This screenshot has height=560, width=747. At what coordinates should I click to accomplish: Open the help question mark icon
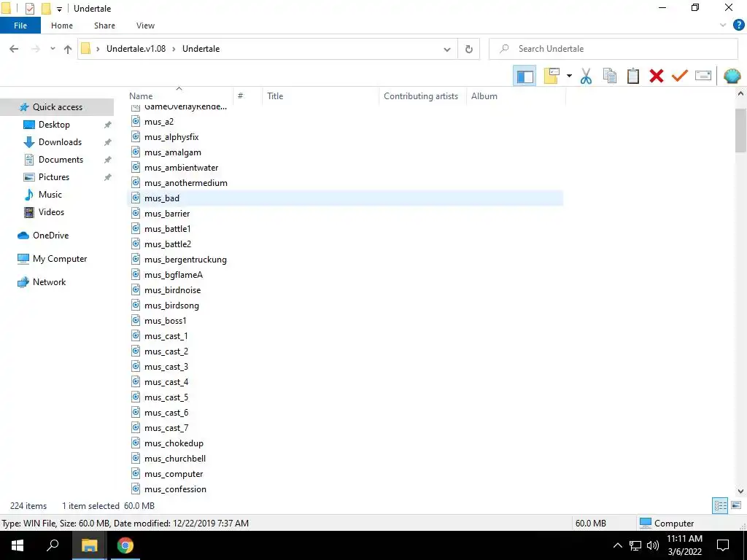pos(738,26)
